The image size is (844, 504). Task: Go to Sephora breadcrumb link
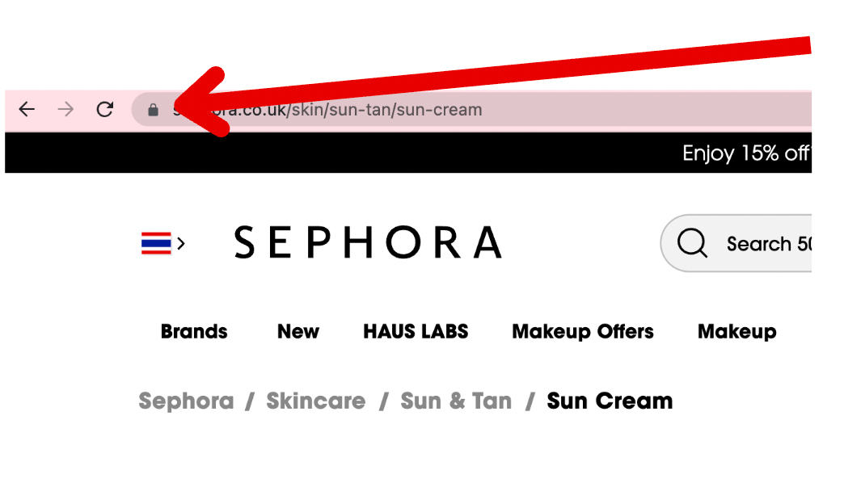186,401
